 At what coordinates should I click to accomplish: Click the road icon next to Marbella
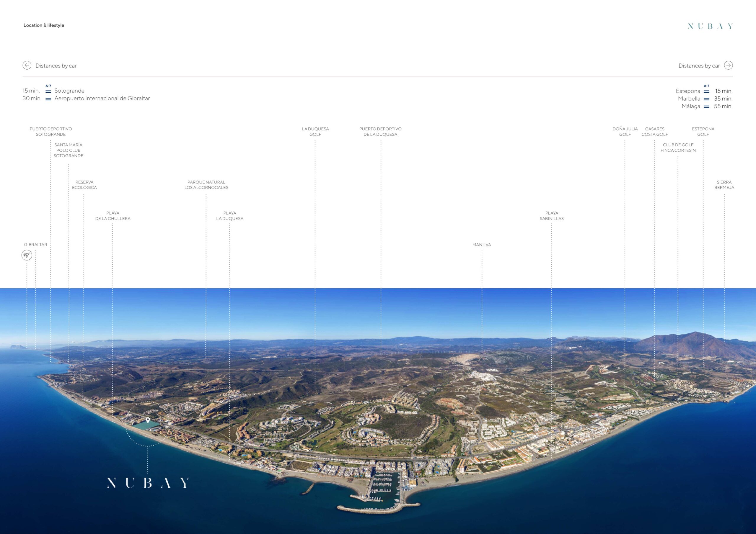coord(706,99)
